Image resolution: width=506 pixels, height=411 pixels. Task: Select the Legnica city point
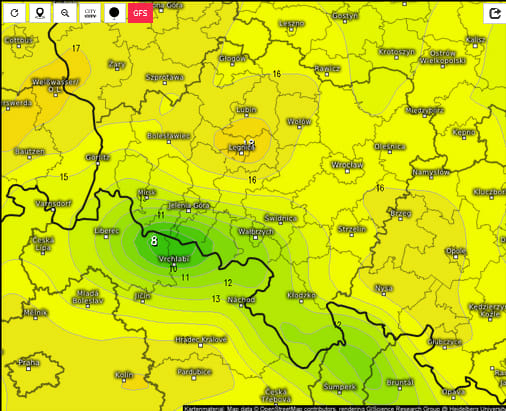(242, 153)
